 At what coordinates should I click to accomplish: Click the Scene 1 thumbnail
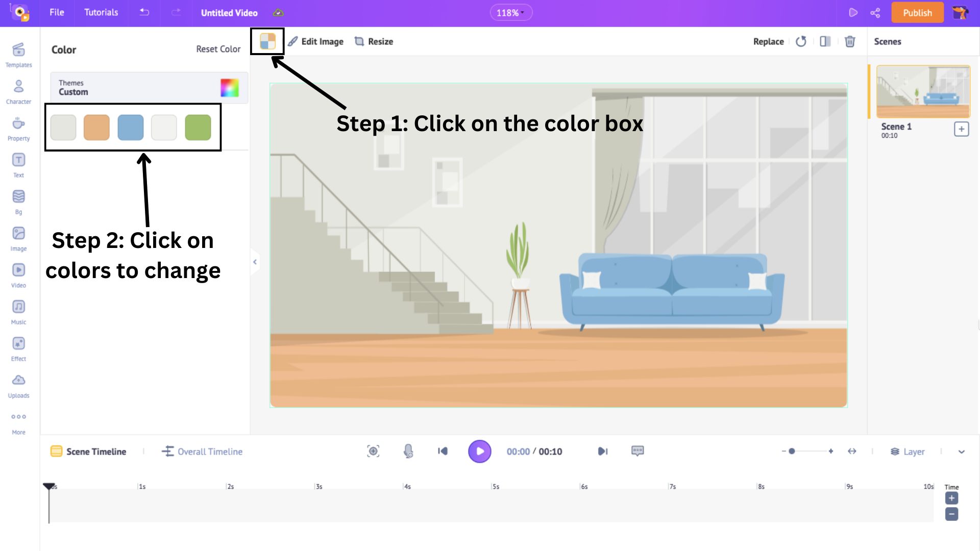[923, 91]
